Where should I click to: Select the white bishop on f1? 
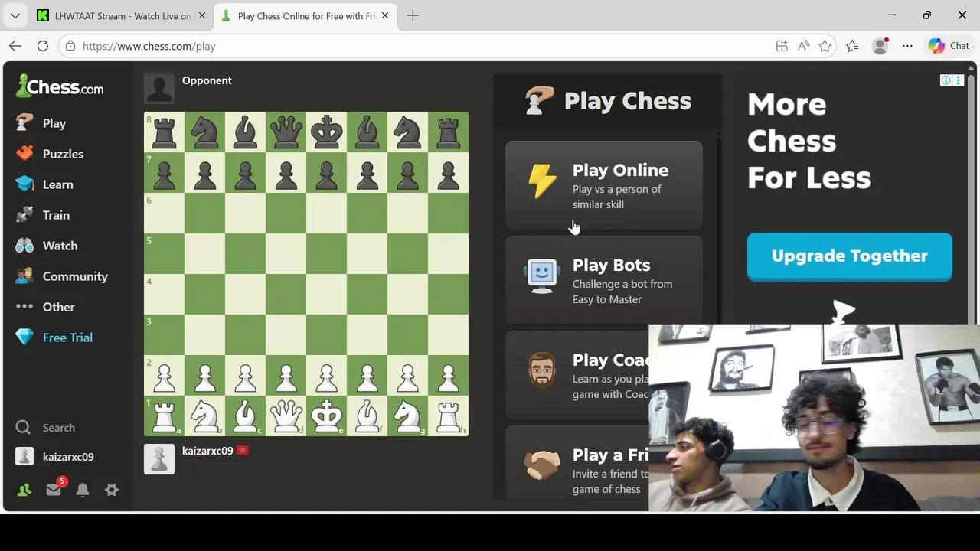tap(367, 416)
